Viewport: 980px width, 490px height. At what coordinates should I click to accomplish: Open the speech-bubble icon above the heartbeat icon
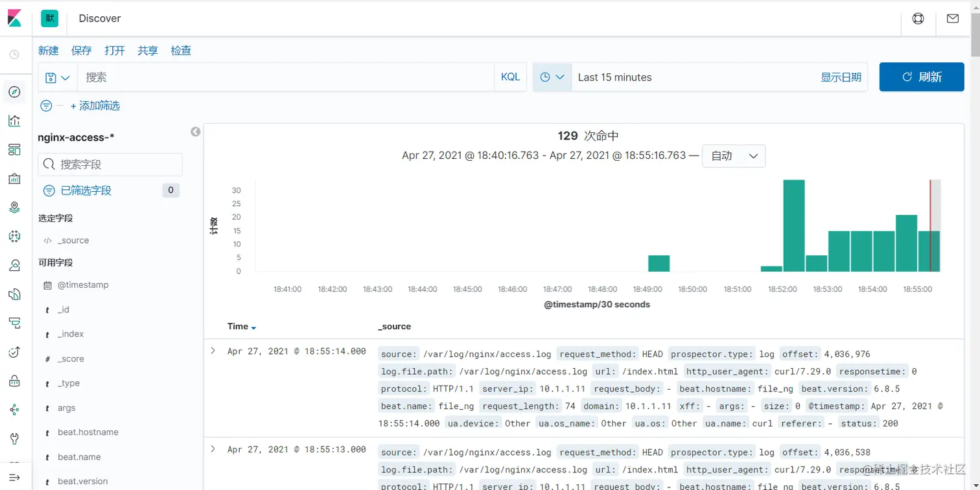pyautogui.click(x=14, y=323)
